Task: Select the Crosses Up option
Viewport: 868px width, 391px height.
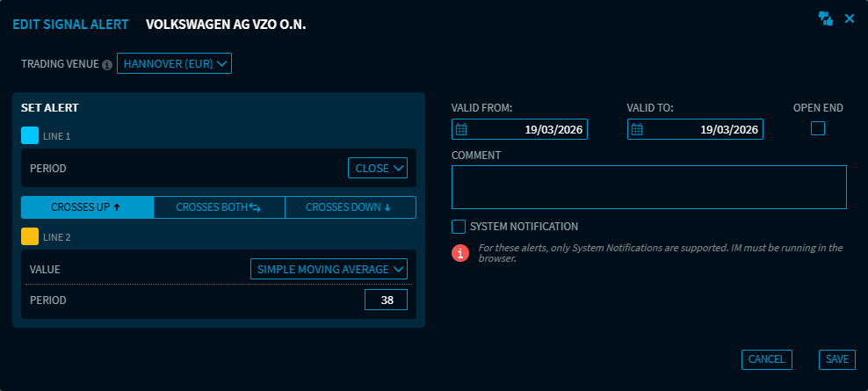Action: (87, 207)
